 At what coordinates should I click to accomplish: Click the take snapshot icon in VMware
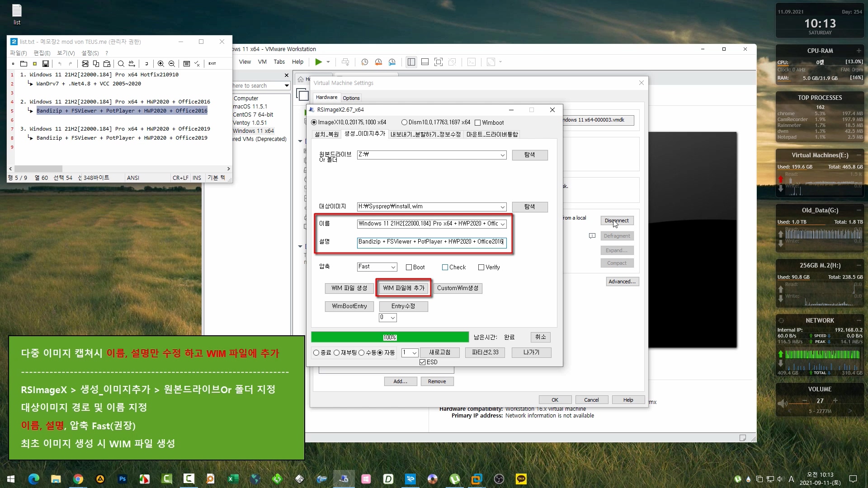(x=365, y=62)
